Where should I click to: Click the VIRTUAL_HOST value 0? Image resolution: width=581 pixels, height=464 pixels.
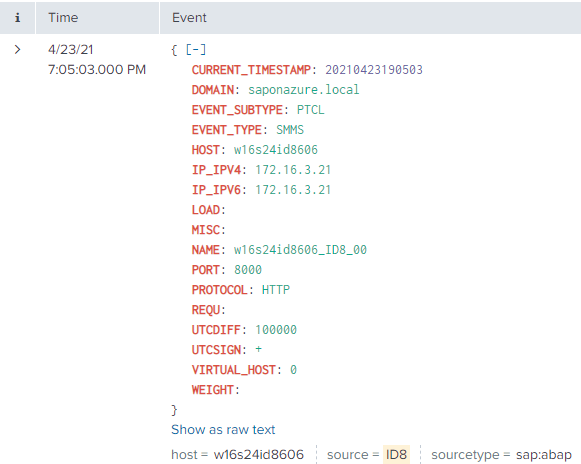[293, 370]
